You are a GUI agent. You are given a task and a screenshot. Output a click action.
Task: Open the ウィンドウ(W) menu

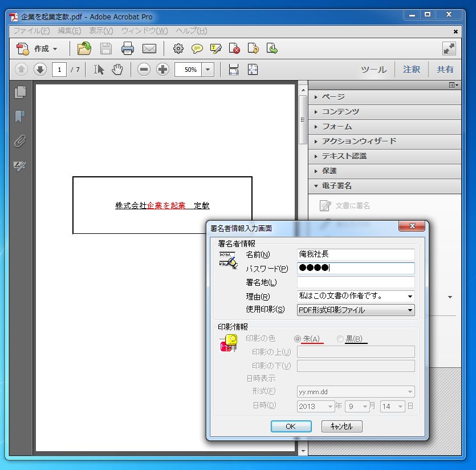tap(144, 31)
